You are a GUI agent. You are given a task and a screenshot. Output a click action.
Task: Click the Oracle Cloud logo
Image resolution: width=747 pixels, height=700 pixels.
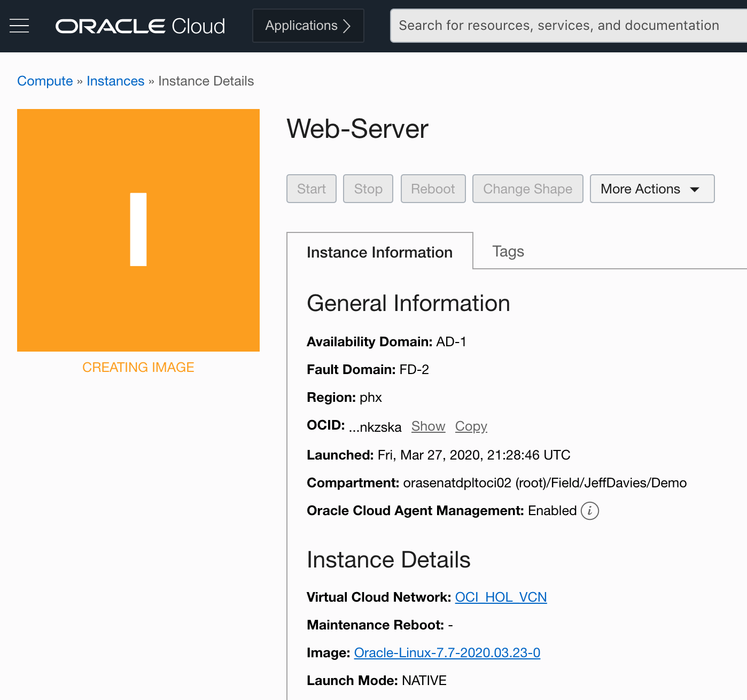point(141,26)
